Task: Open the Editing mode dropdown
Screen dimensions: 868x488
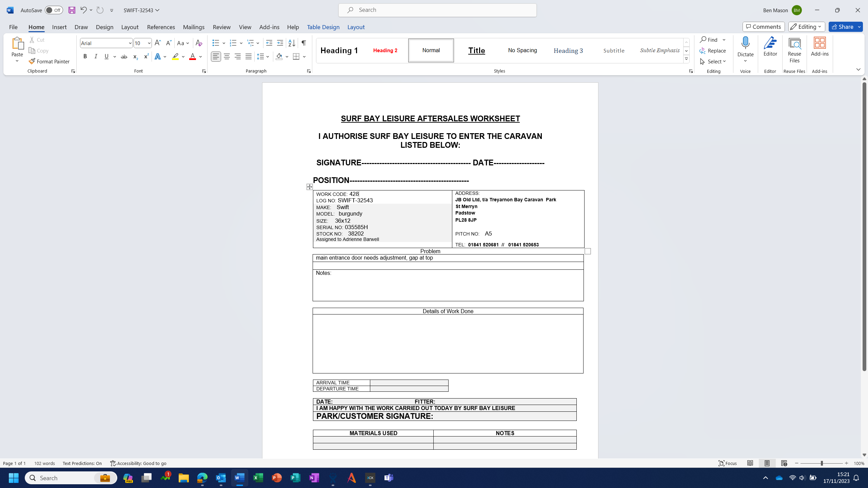Action: (806, 27)
